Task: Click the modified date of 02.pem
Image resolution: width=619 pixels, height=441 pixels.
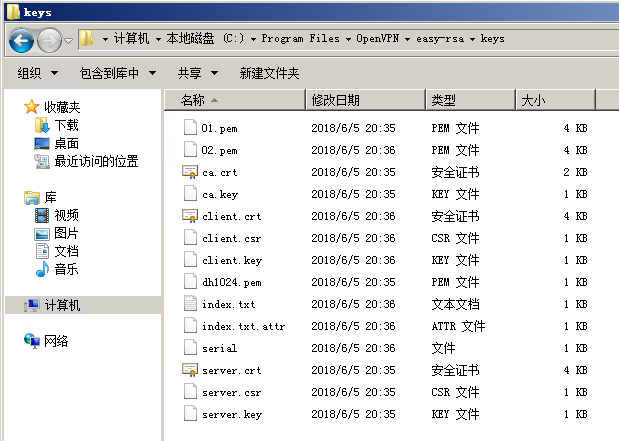Action: tap(353, 150)
